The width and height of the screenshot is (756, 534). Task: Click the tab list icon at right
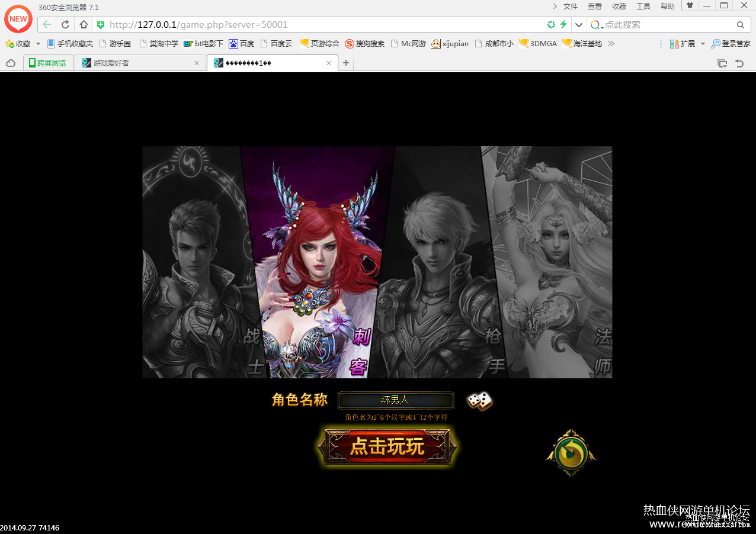(722, 63)
